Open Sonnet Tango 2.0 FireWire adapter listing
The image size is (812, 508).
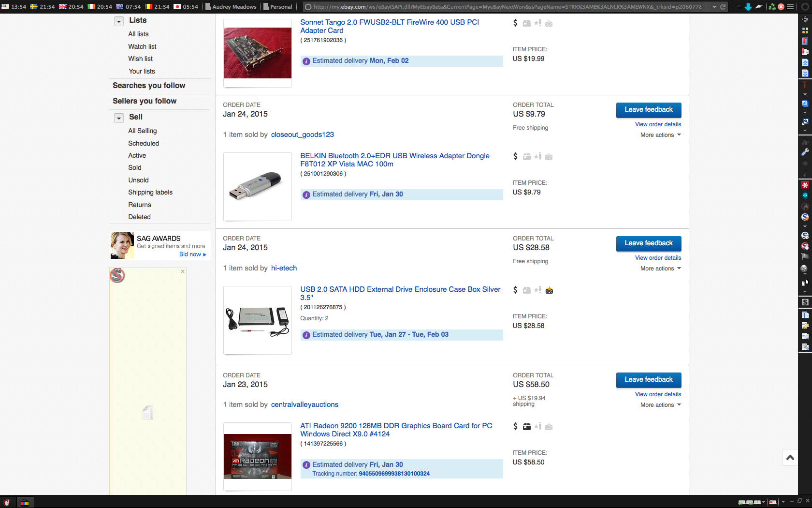click(390, 26)
